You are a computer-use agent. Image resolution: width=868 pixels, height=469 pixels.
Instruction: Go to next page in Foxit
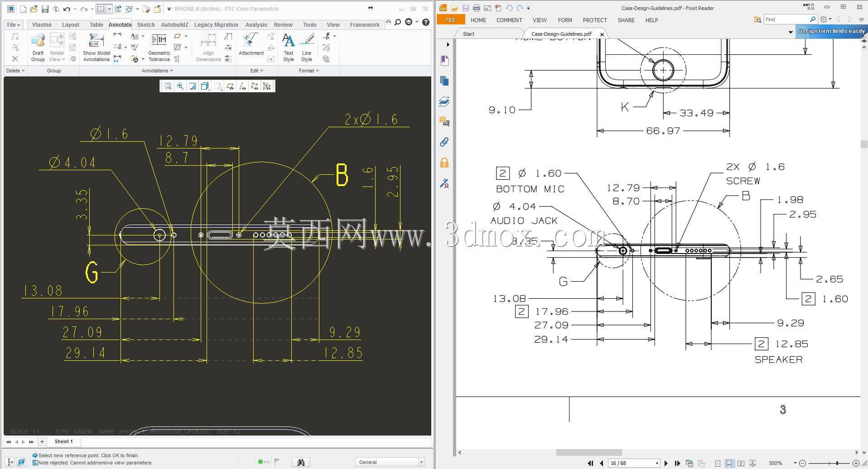tap(666, 463)
